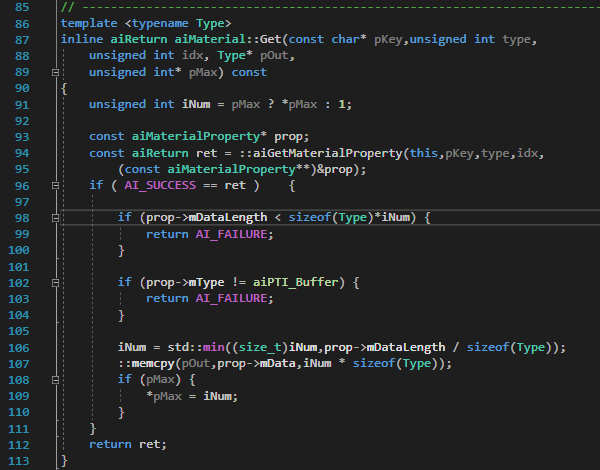Click the dashed comment on line 85
600x470 pixels.
330,7
